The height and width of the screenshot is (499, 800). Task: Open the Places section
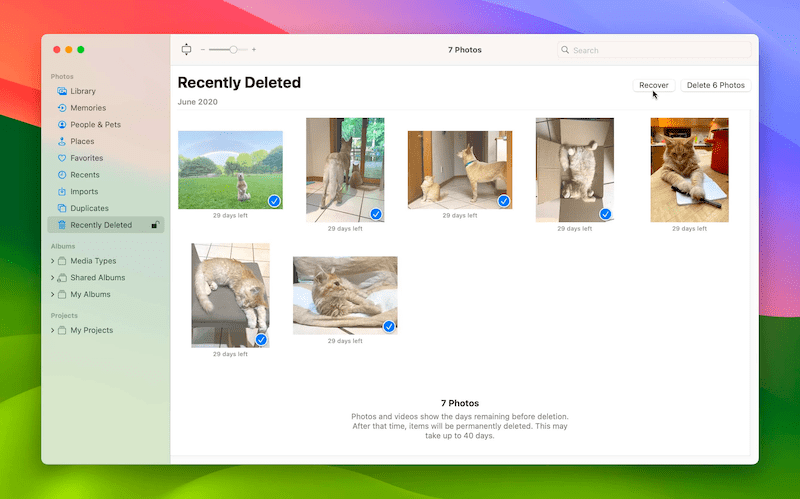tap(106, 141)
